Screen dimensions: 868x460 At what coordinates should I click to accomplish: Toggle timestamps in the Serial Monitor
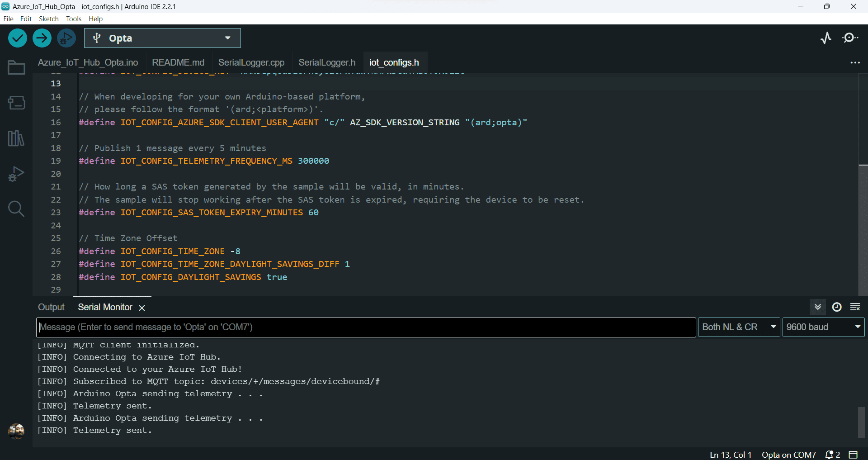(x=837, y=307)
